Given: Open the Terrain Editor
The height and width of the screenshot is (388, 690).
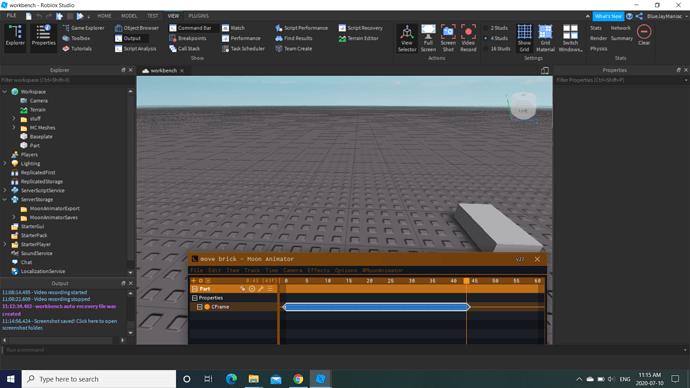Looking at the screenshot, I should [x=359, y=38].
